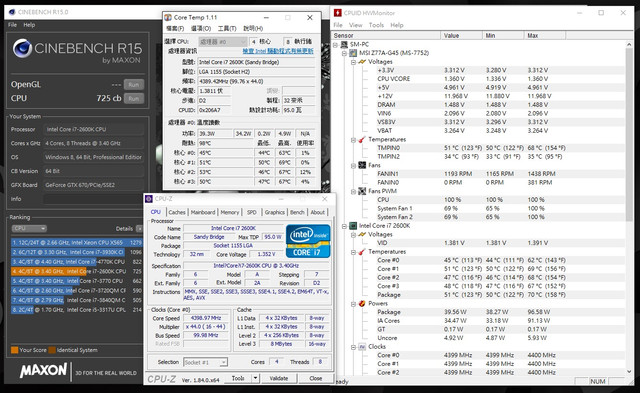640x393 pixels.
Task: Open the File menu in HWMonitor
Action: [x=338, y=25]
